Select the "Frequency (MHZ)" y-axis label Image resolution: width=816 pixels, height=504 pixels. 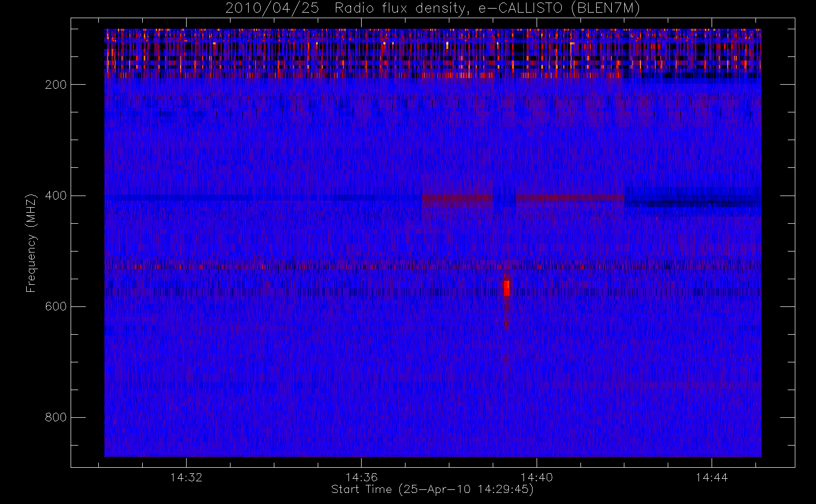[31, 243]
